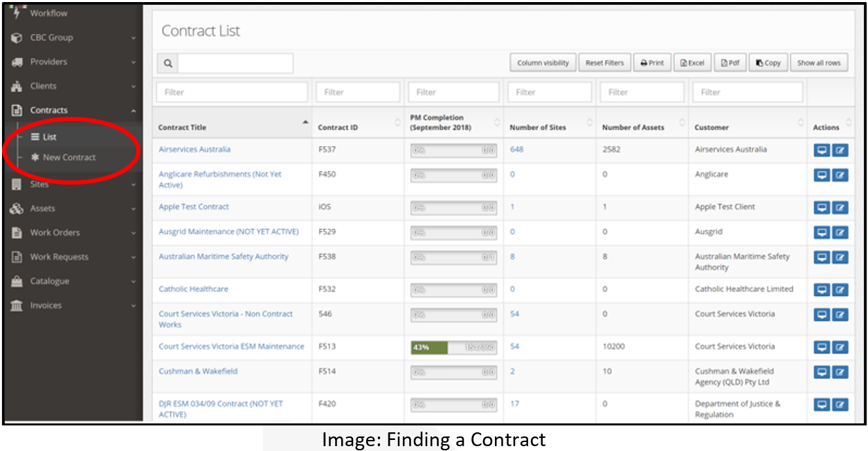Screen dimensions: 868x451
Task: Click the Providers truck icon in sidebar
Action: click(x=17, y=62)
